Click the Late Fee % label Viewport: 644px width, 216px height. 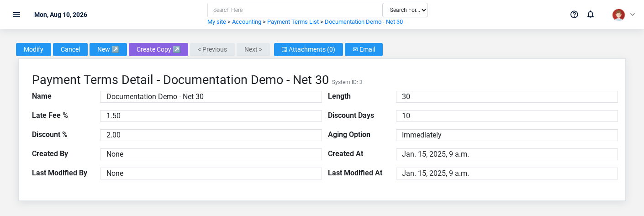(x=50, y=116)
